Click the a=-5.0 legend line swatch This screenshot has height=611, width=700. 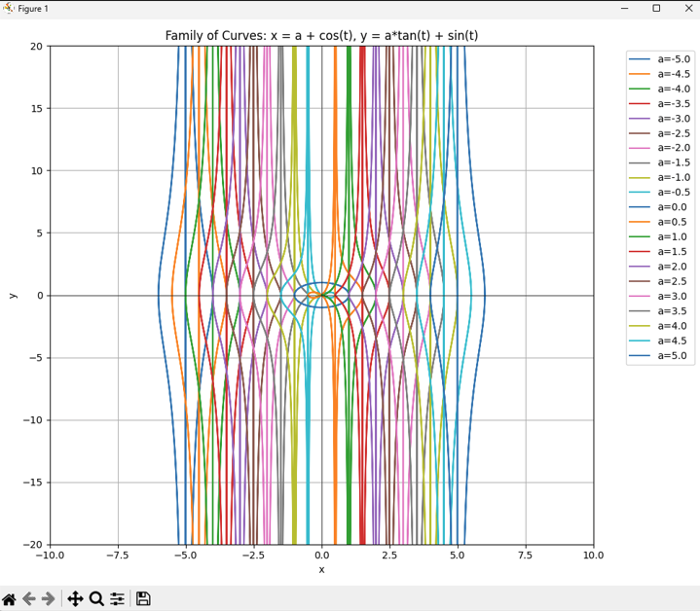640,59
